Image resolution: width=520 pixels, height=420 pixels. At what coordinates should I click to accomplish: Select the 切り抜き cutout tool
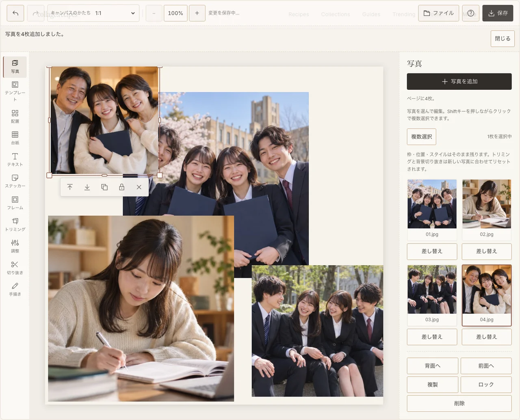[x=15, y=268]
